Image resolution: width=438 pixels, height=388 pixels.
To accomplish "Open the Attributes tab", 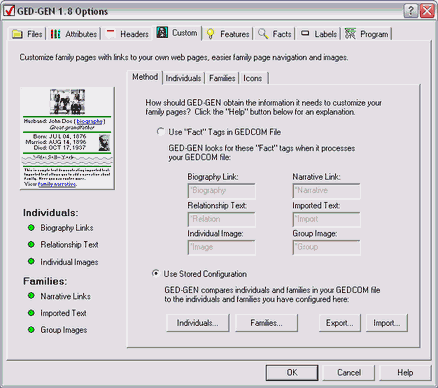I will 74,34.
